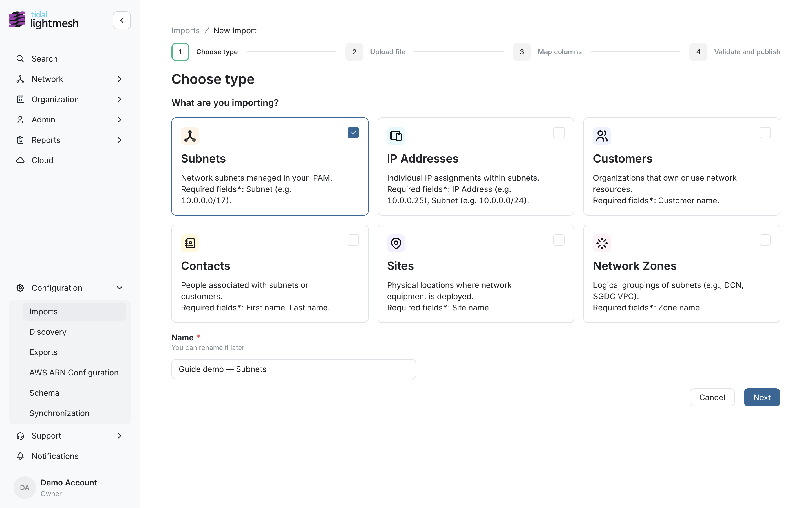This screenshot has height=508, width=812.
Task: Click the Search magnifier icon
Action: 20,59
